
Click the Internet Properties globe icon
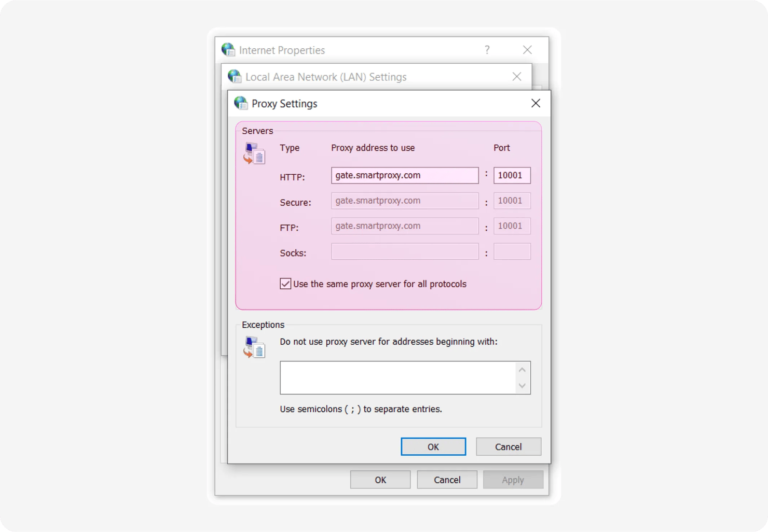228,50
